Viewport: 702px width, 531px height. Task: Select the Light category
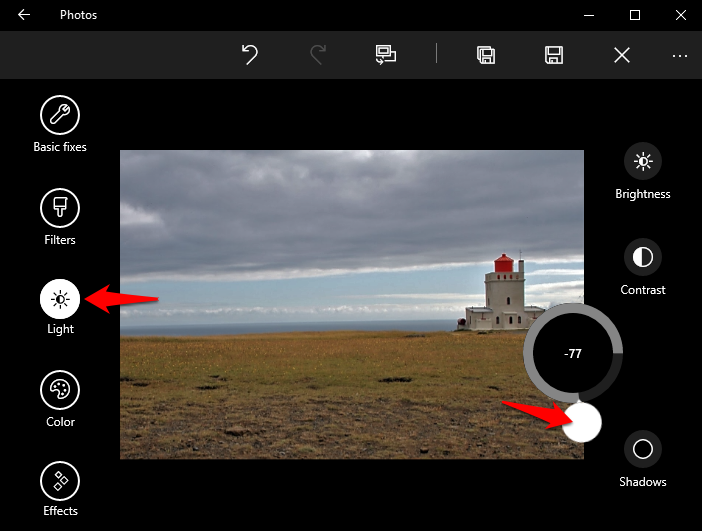(x=60, y=299)
